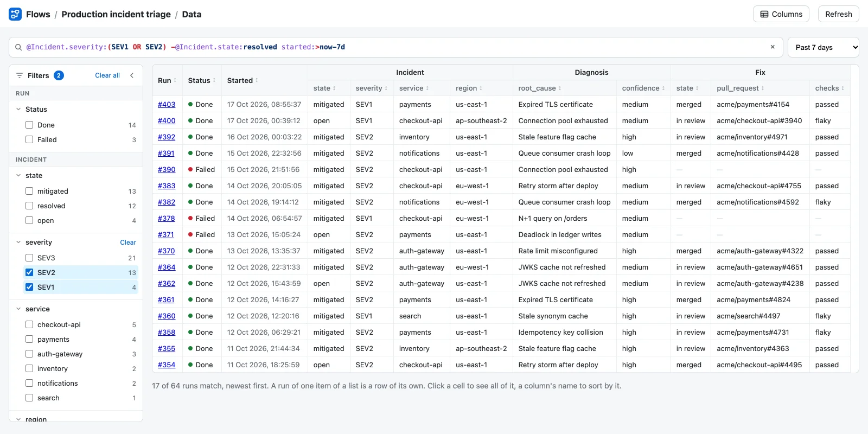
Task: Sort by the region column sort icon
Action: click(x=481, y=88)
